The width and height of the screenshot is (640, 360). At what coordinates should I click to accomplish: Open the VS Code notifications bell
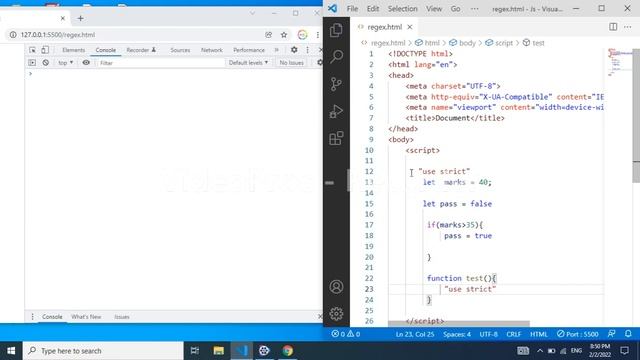(628, 334)
